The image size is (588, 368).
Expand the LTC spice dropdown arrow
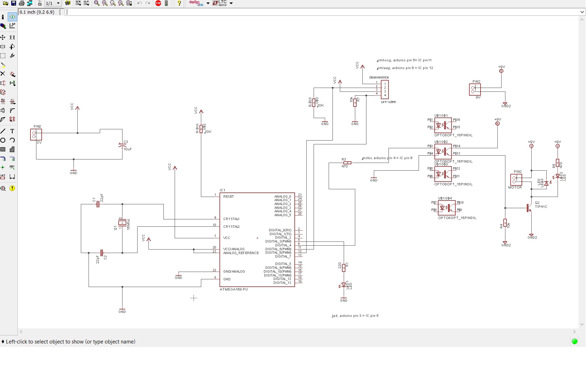[231, 3]
